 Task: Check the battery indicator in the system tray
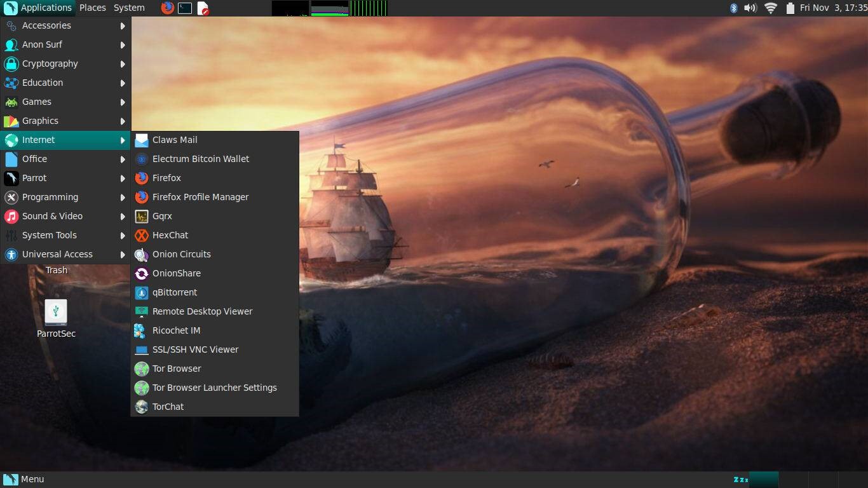point(789,8)
